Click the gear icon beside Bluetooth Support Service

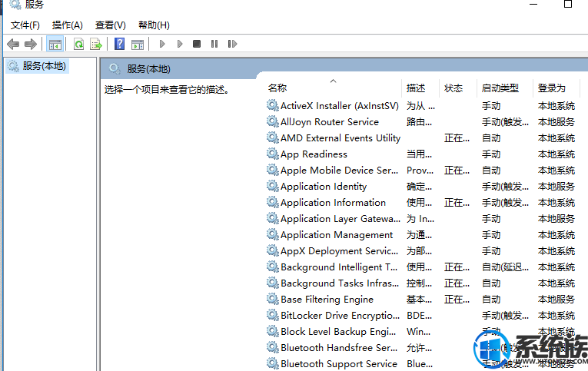[x=273, y=363]
